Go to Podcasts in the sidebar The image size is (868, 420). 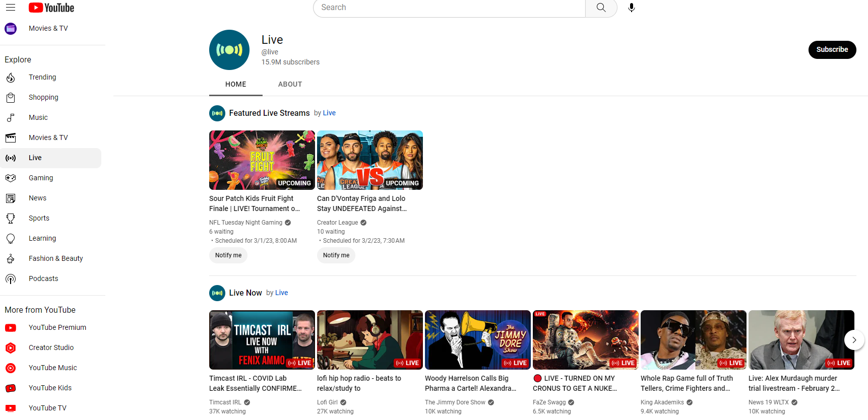coord(43,278)
